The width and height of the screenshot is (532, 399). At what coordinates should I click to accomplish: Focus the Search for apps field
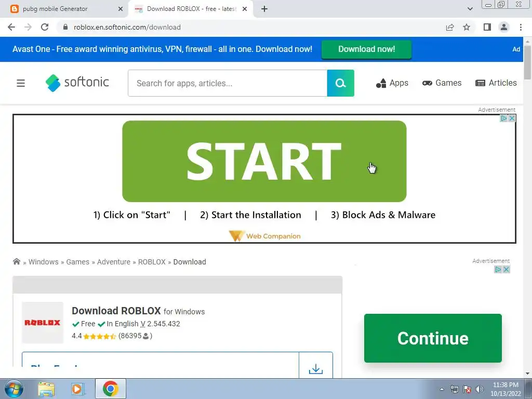pos(228,83)
